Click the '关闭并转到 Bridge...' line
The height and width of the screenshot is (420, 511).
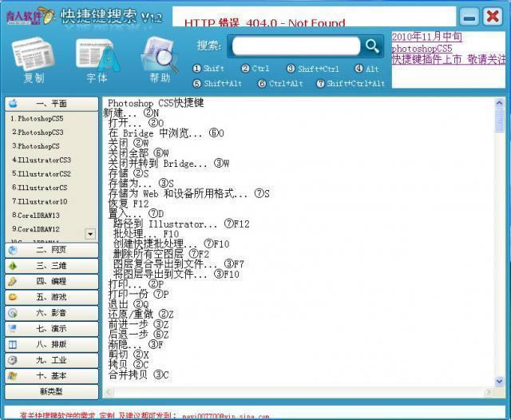click(x=168, y=163)
